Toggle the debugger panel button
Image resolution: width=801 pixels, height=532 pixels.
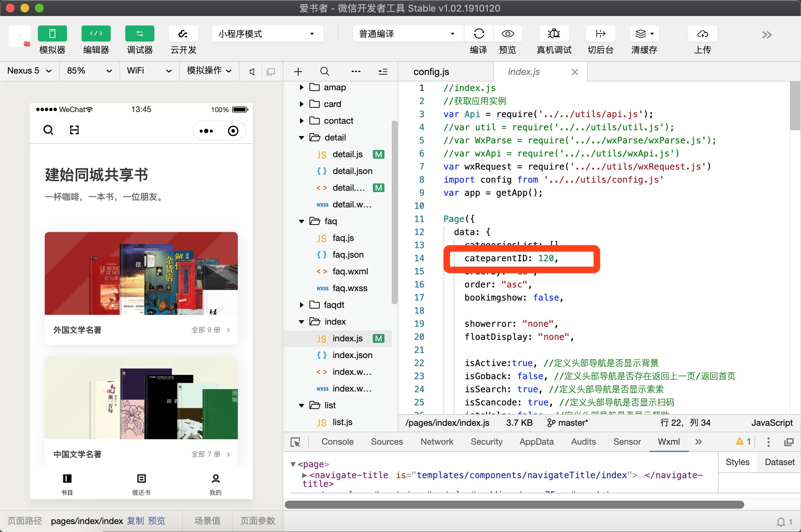coord(139,34)
